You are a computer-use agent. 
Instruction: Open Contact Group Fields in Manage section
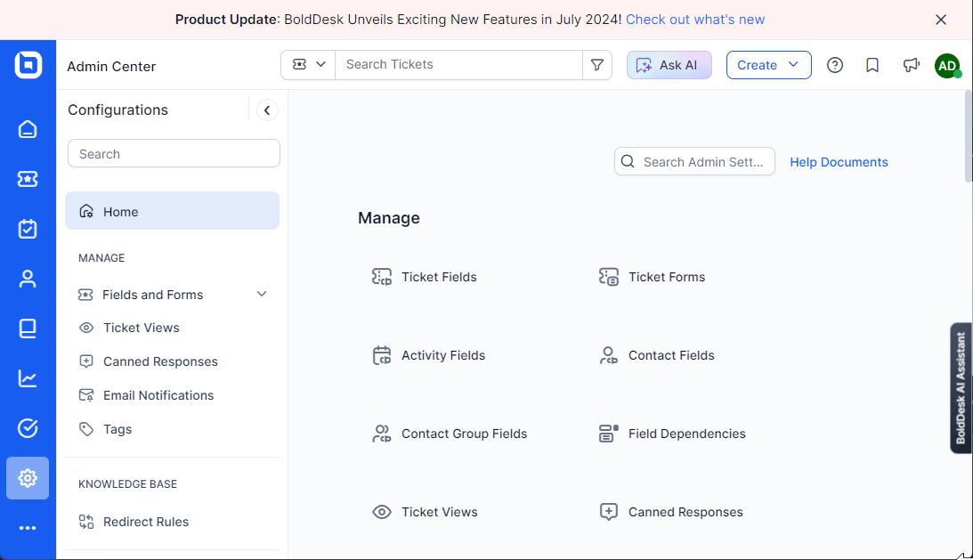pyautogui.click(x=464, y=434)
